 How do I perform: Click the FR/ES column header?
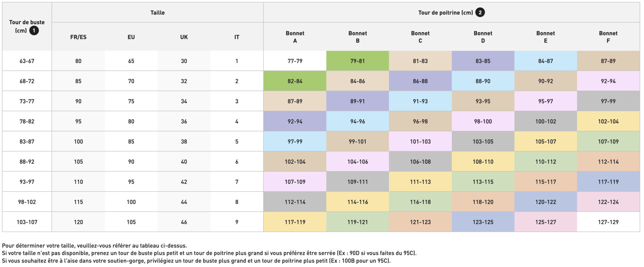[78, 37]
